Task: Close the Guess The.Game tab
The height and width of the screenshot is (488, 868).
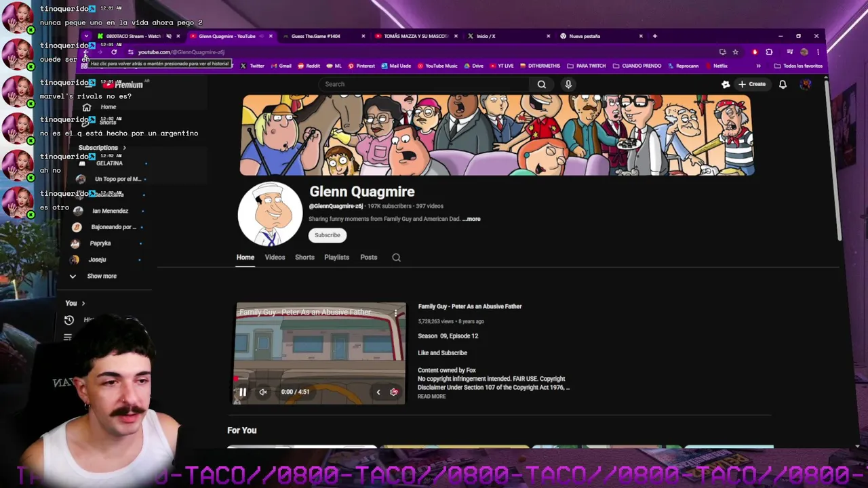Action: click(x=363, y=36)
